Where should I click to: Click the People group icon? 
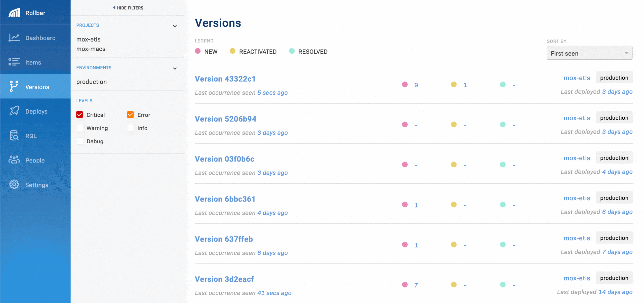pos(14,160)
